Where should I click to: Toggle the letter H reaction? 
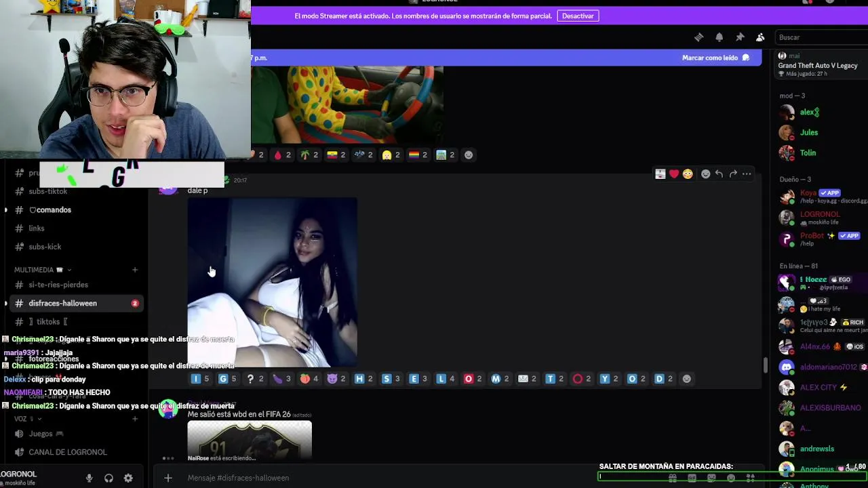[363, 379]
